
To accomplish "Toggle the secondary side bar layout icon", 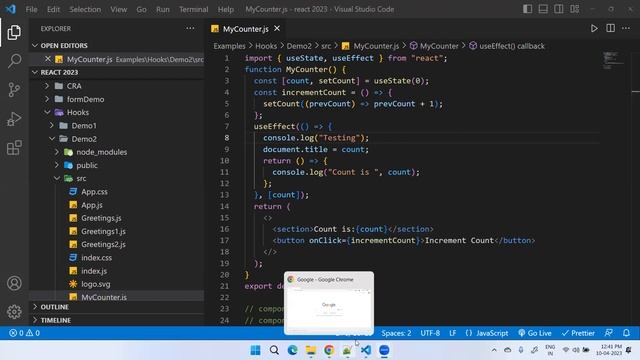I will (x=559, y=9).
